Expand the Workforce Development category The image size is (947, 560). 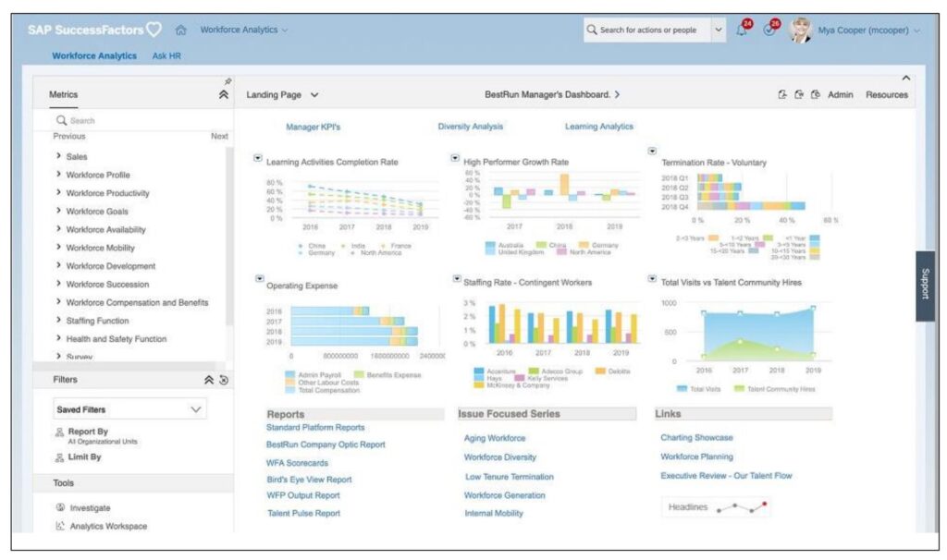coord(58,265)
